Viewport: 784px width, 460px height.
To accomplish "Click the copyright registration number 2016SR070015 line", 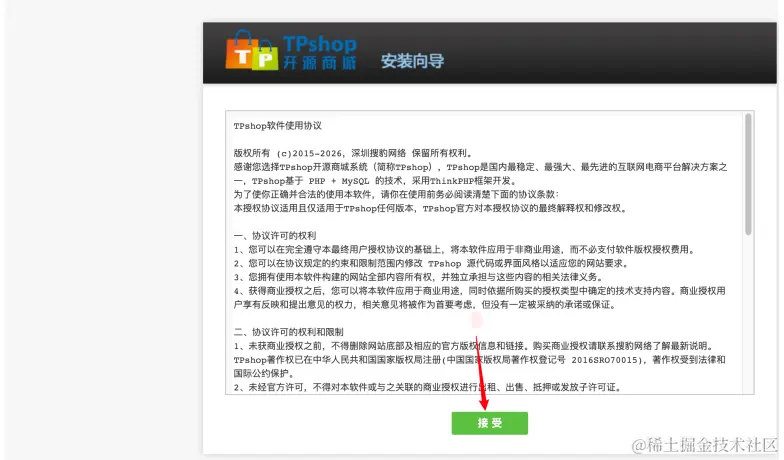I will point(480,366).
